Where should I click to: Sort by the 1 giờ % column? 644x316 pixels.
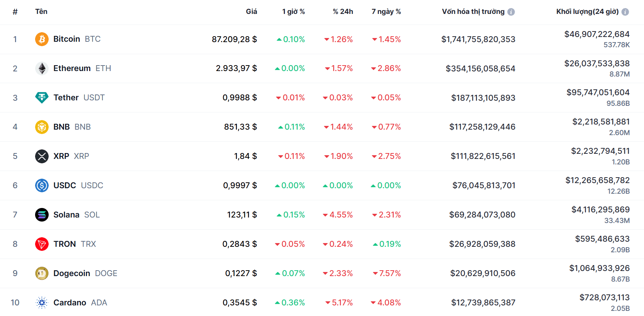[293, 12]
